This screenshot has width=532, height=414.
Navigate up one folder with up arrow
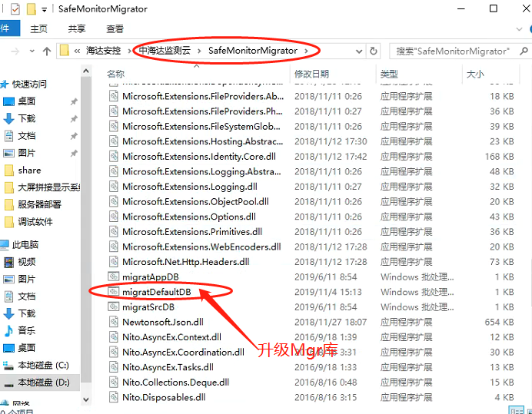(46, 51)
